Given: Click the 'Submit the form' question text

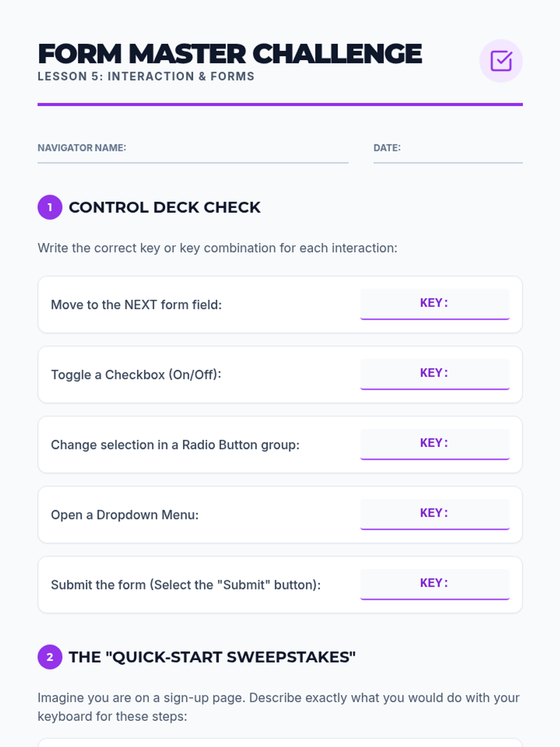Looking at the screenshot, I should pos(186,585).
